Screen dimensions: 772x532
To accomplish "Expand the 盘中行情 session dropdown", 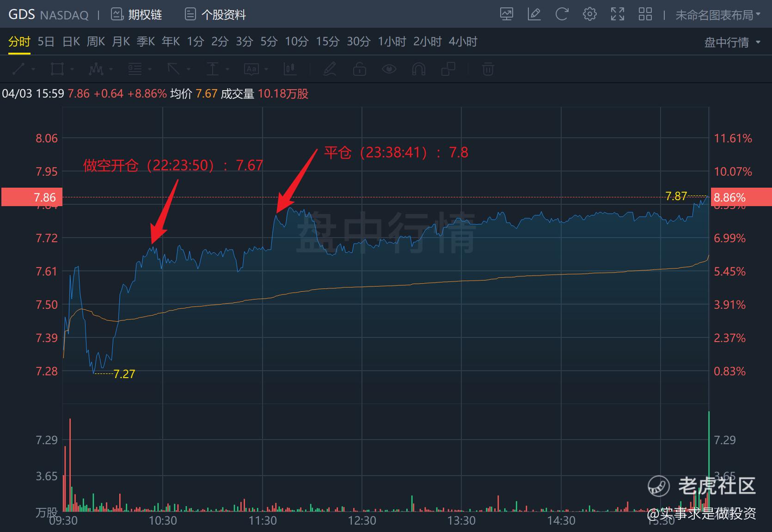I will [x=732, y=43].
